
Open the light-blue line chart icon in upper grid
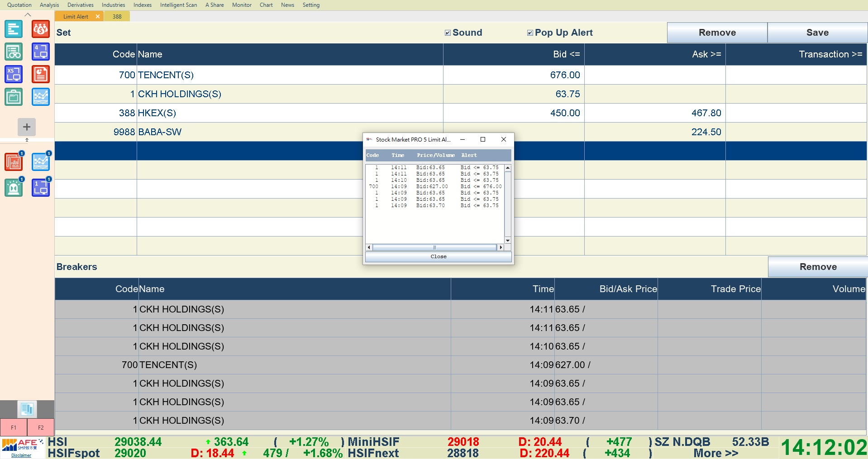point(41,97)
